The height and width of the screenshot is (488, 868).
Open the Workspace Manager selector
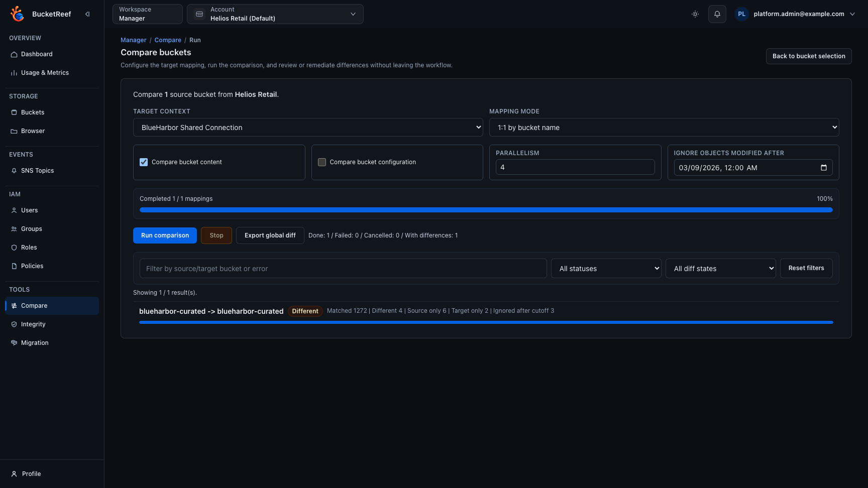148,14
